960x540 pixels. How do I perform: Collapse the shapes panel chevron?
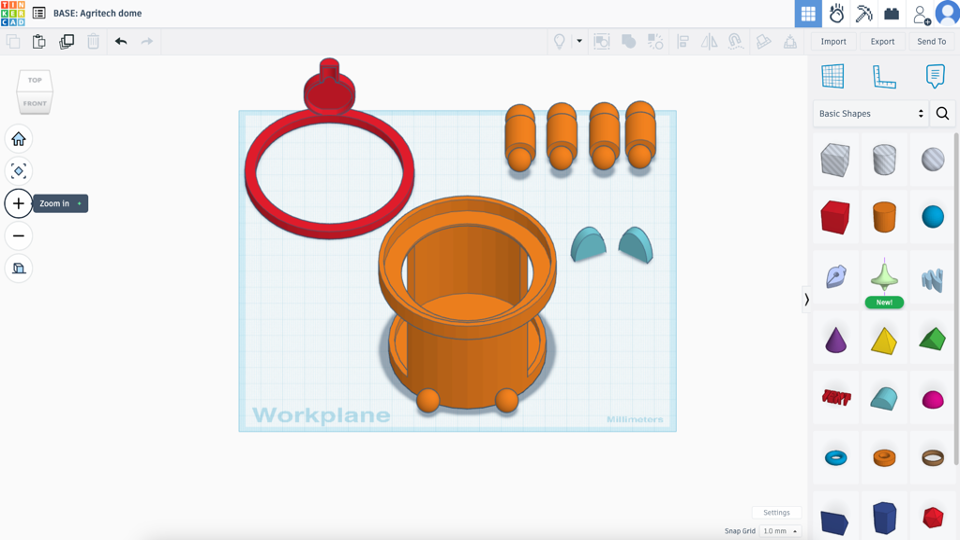(806, 299)
